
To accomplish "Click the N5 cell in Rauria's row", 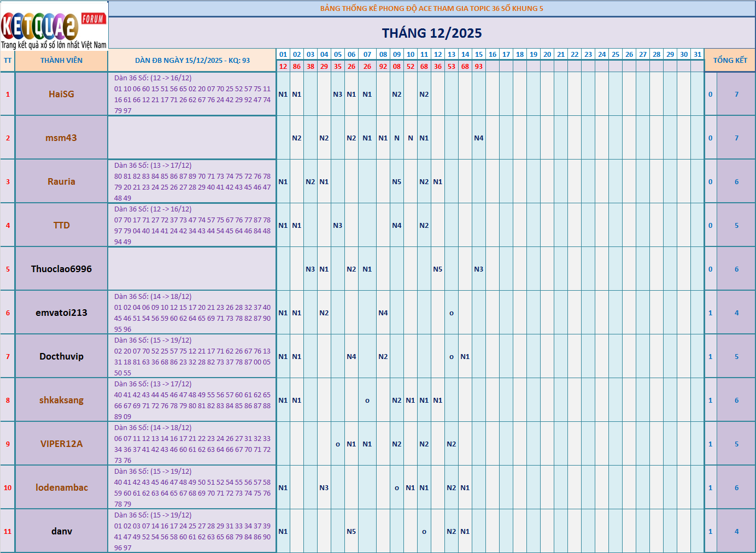I will pos(396,182).
